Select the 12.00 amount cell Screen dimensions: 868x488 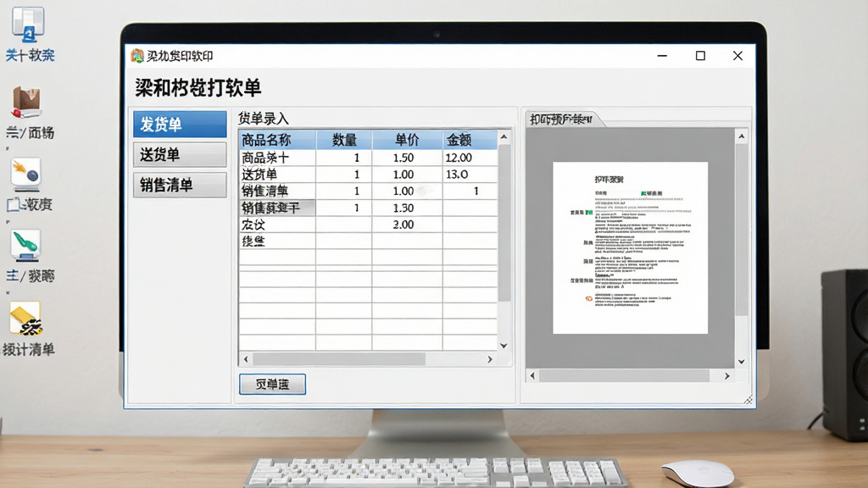coord(470,158)
